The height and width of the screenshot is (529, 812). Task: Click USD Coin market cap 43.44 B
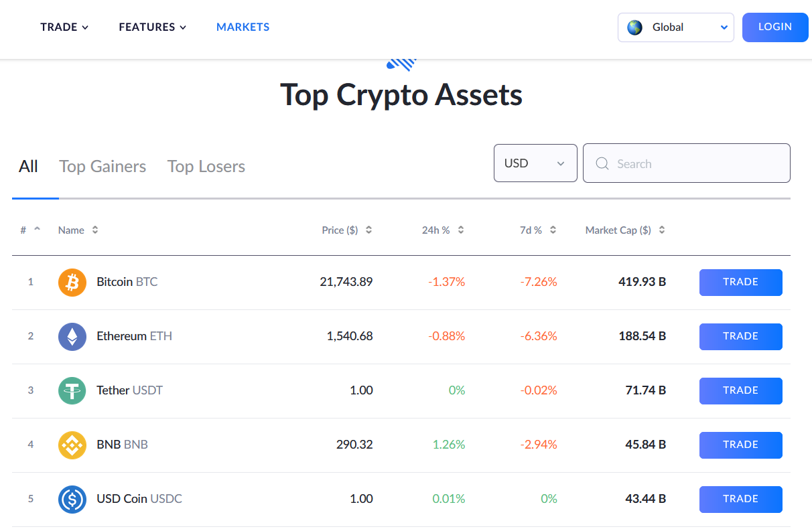click(646, 499)
